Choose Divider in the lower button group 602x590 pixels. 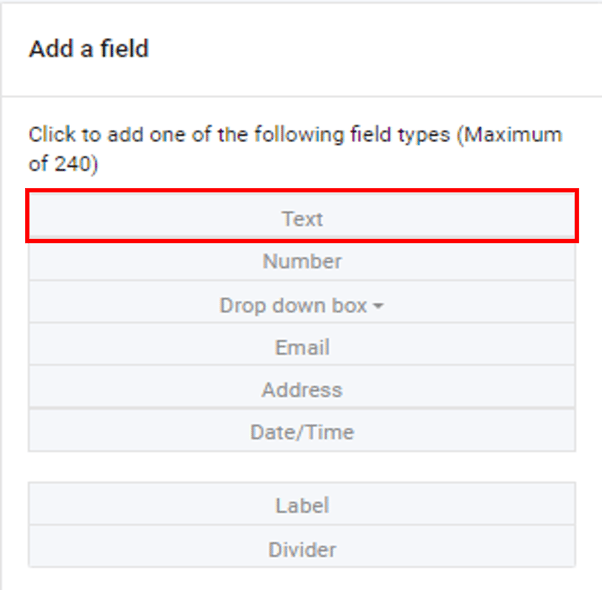(302, 549)
